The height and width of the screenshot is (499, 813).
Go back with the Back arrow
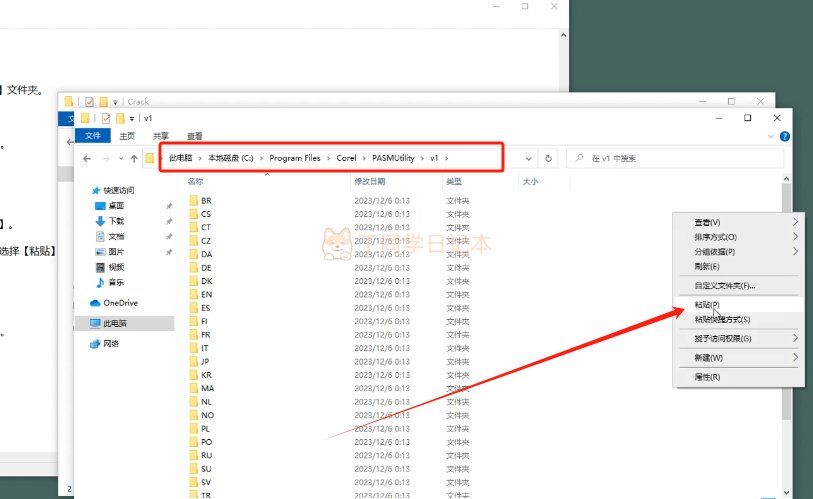point(88,159)
